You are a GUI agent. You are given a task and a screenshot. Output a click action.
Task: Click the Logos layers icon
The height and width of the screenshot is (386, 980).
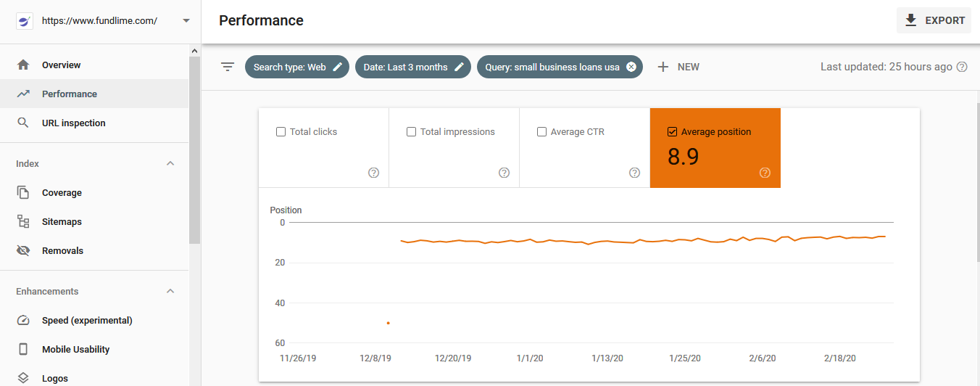pos(23,378)
